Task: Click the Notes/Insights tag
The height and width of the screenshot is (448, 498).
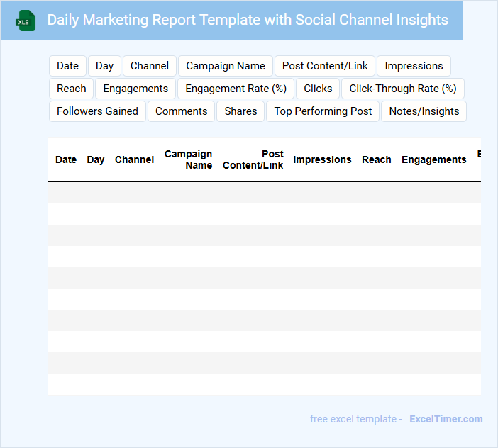Action: point(424,111)
